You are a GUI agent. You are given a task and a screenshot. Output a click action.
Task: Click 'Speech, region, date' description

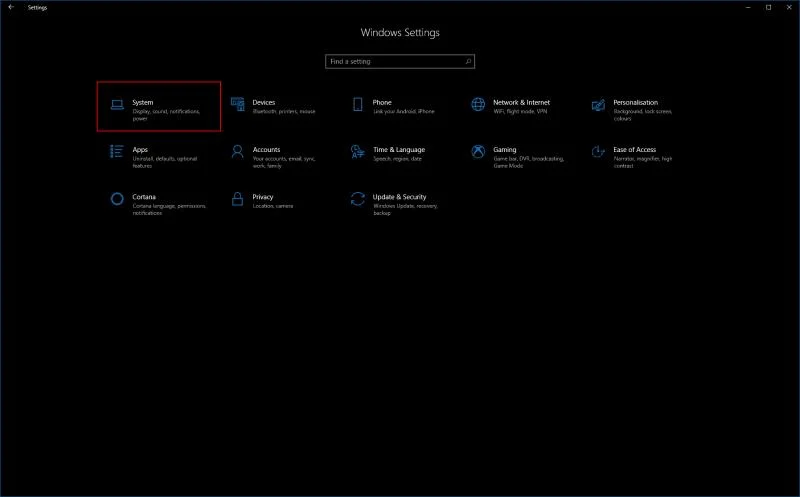(397, 159)
